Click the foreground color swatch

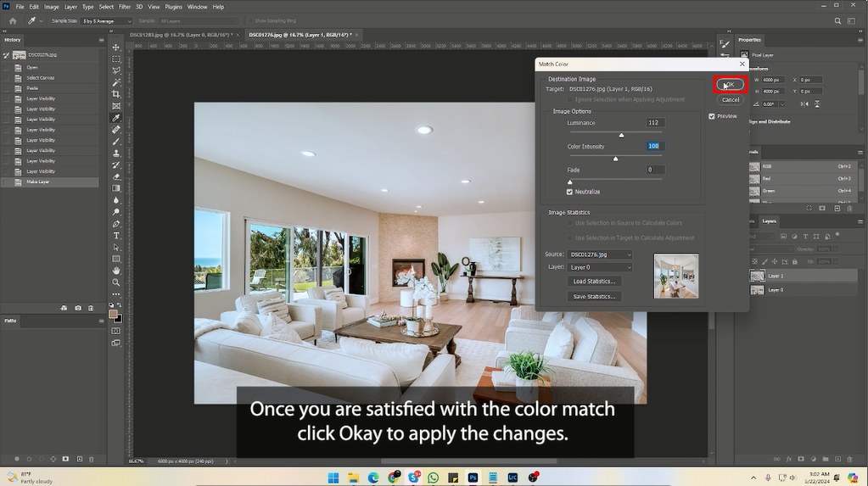click(x=114, y=314)
